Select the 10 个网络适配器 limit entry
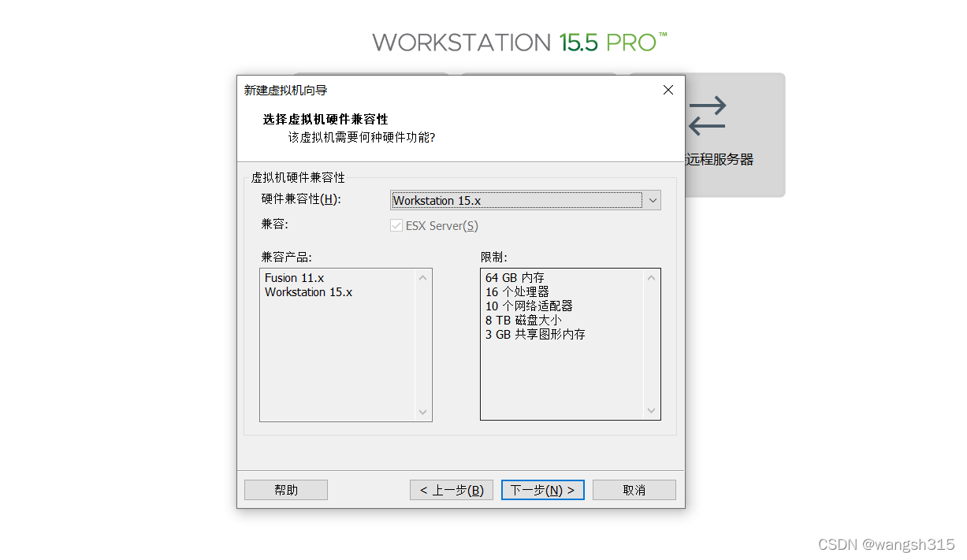This screenshot has width=967, height=560. pos(529,306)
